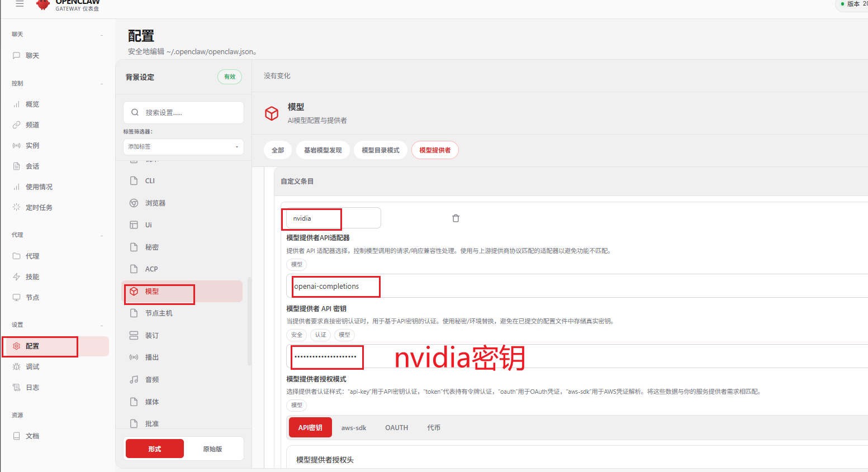Click the 形式 form view button
This screenshot has height=472, width=868.
(x=155, y=449)
